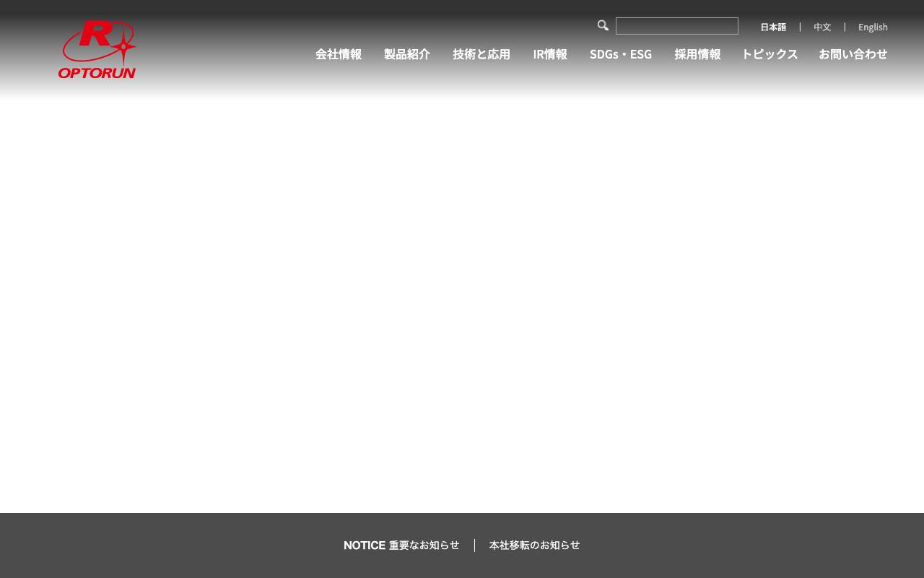Read the 本社移転のお知らせ relocation notice
Viewport: 924px width, 578px height.
pos(534,545)
